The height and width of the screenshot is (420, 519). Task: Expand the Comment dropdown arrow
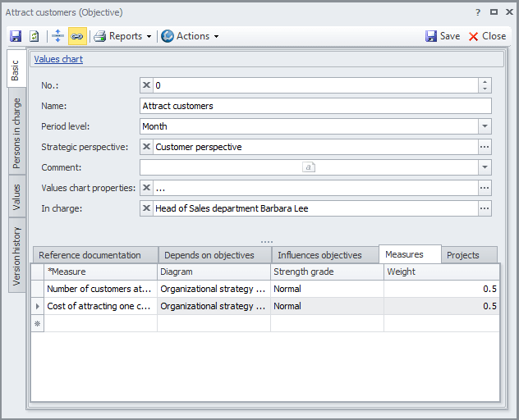[x=485, y=167]
